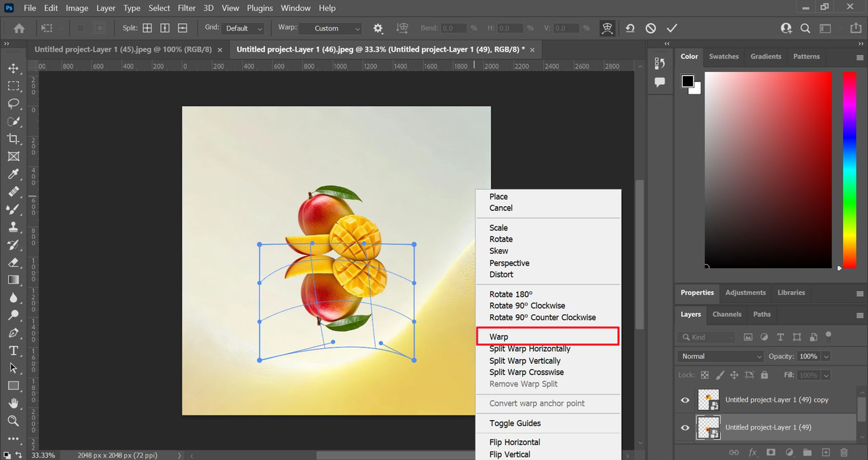
Task: Commit the transform with checkmark
Action: [671, 28]
